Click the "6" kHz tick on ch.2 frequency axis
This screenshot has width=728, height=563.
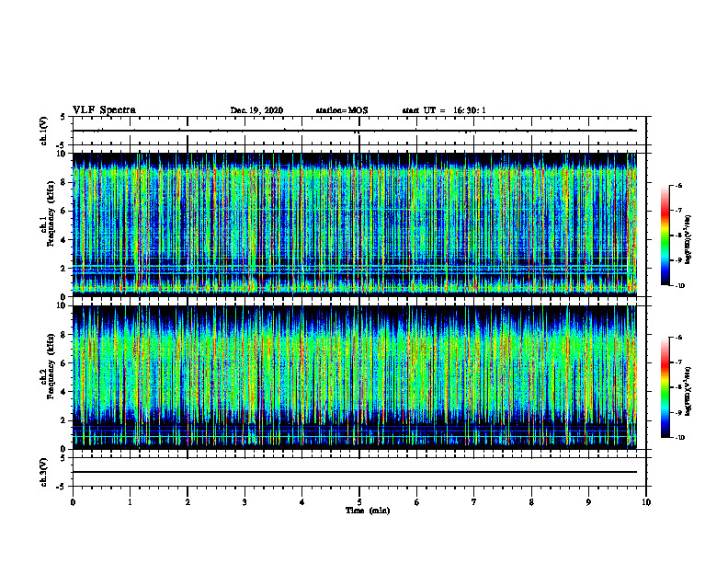(x=64, y=363)
